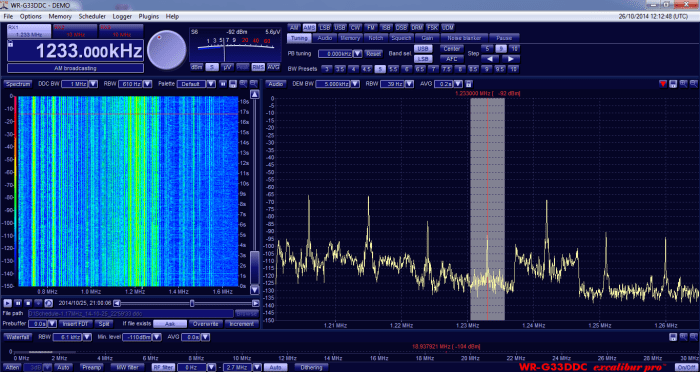Switch to the Noise blanker tab
Screen dimensions: 700x372
(x=464, y=38)
